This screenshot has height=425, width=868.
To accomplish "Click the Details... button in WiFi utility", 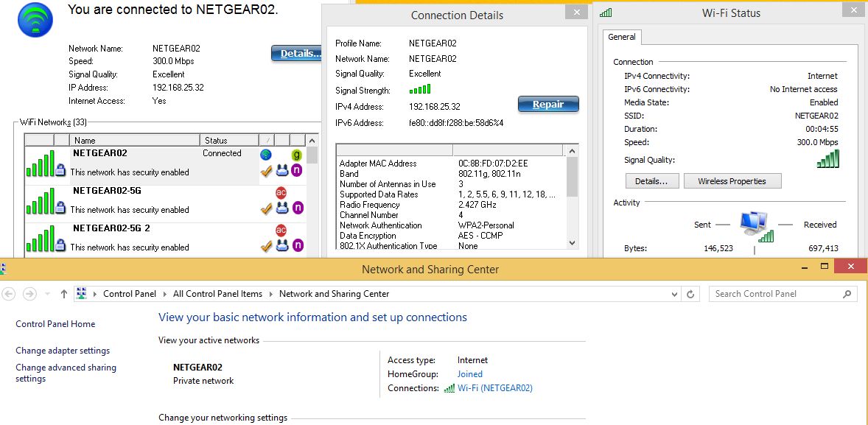I will tap(297, 54).
